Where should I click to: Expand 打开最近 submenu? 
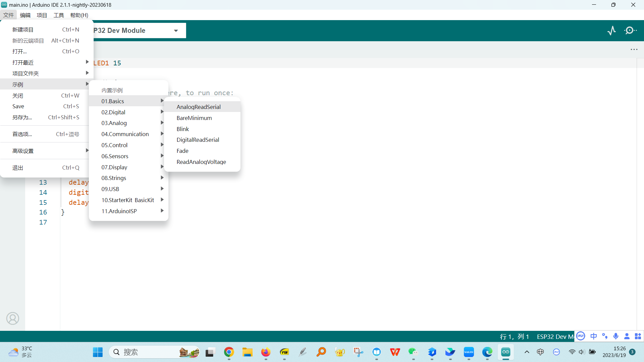pos(47,62)
